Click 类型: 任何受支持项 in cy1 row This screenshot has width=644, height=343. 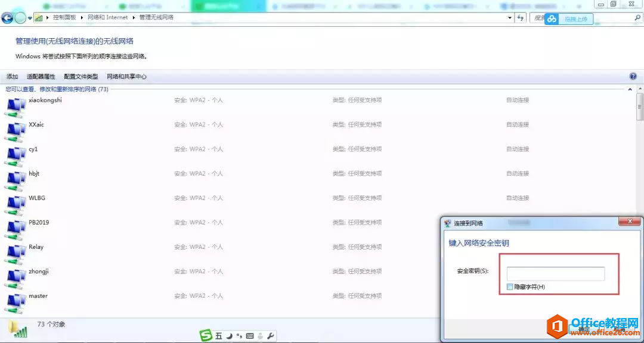click(357, 149)
